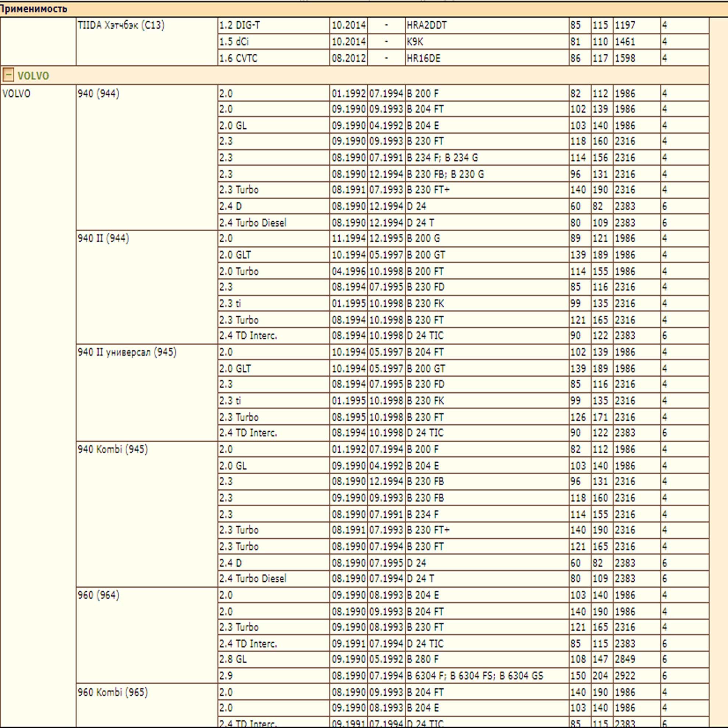
Task: Select the 2.8 GL modification row
Action: pyautogui.click(x=464, y=659)
